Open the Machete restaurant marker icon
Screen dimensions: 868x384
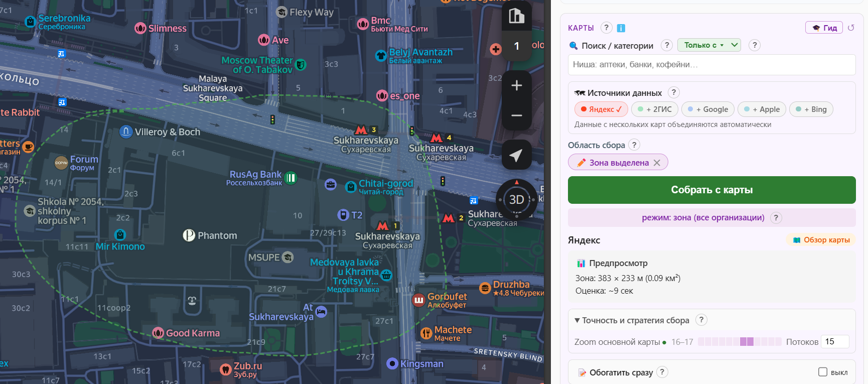[x=426, y=333]
